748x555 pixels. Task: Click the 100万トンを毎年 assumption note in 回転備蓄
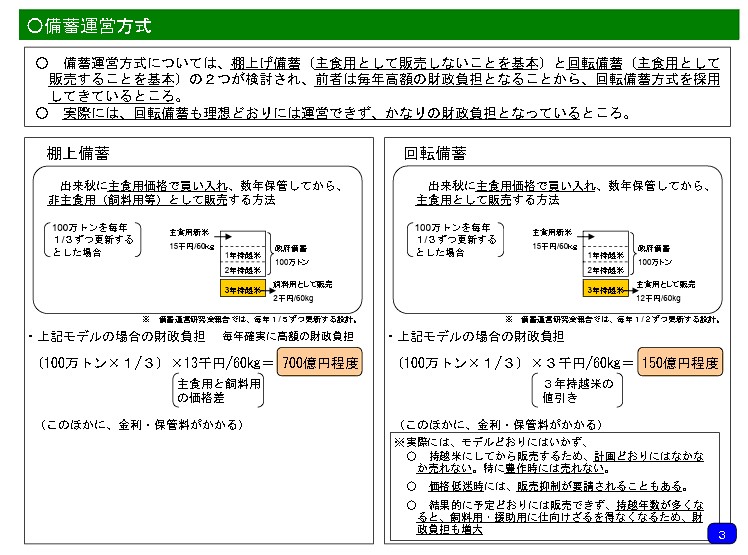click(x=456, y=240)
